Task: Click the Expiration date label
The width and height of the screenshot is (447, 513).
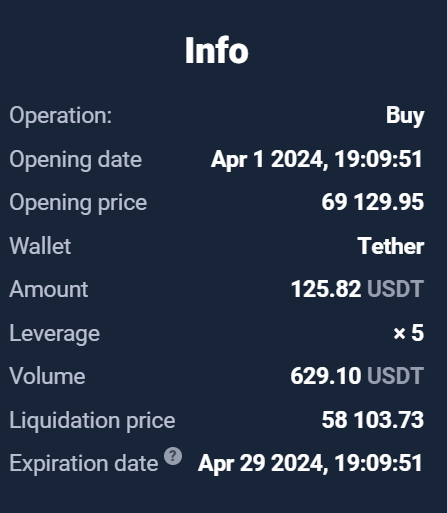Action: click(x=84, y=464)
